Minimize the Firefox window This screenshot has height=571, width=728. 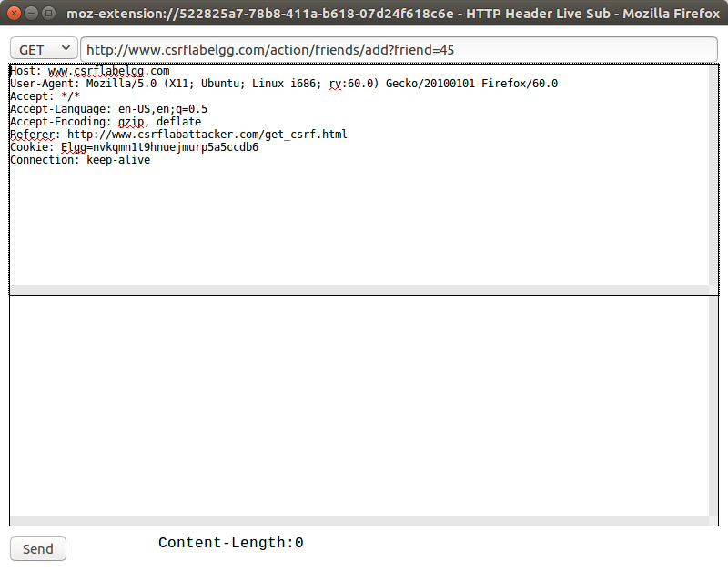click(x=31, y=13)
